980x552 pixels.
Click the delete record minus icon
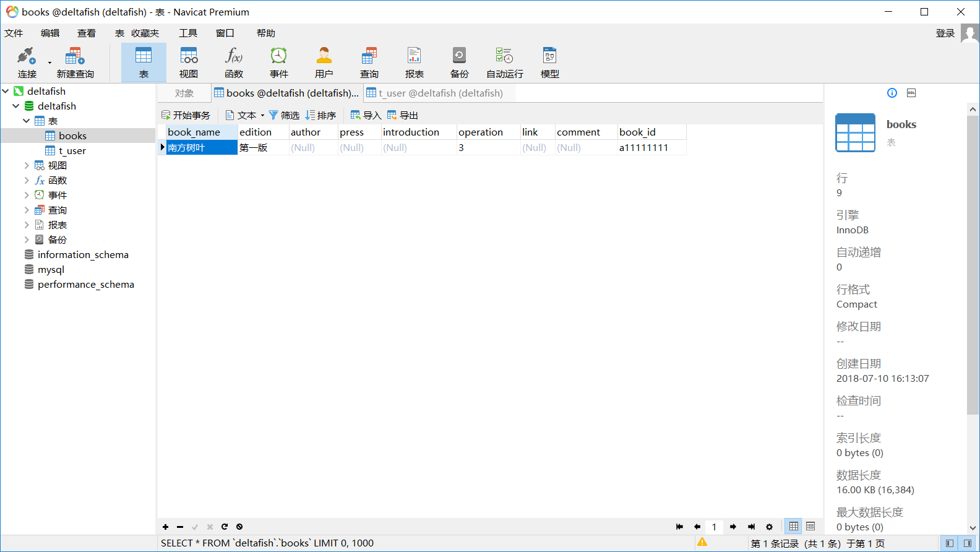click(180, 527)
